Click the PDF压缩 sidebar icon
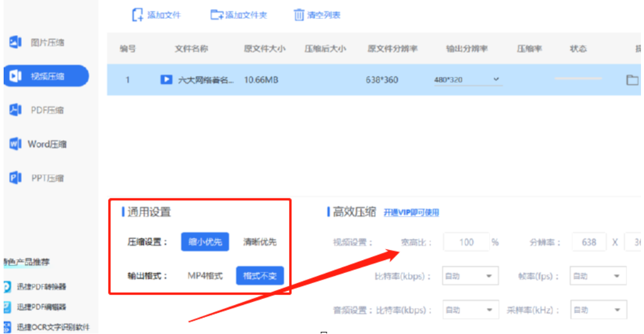Viewport: 644px width, 334px height. (x=15, y=110)
